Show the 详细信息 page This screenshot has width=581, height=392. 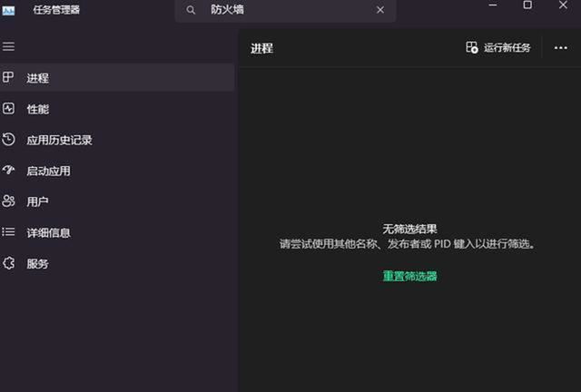(117, 232)
